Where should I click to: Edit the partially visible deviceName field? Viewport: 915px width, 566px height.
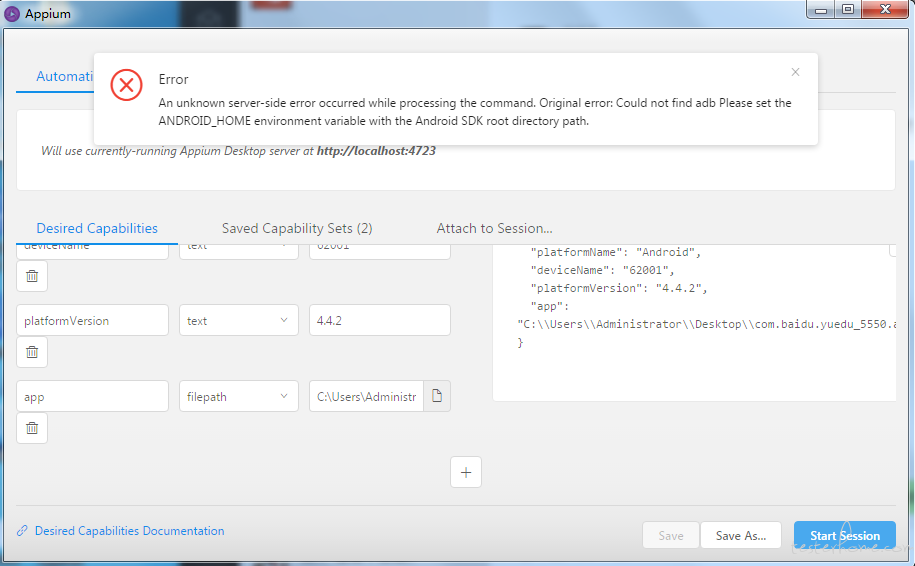point(92,251)
